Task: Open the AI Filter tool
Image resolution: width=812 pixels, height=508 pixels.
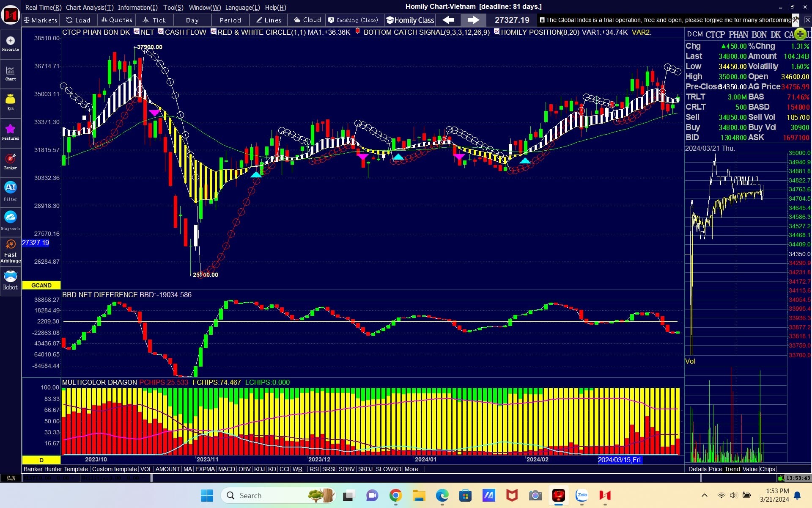Action: tap(11, 191)
